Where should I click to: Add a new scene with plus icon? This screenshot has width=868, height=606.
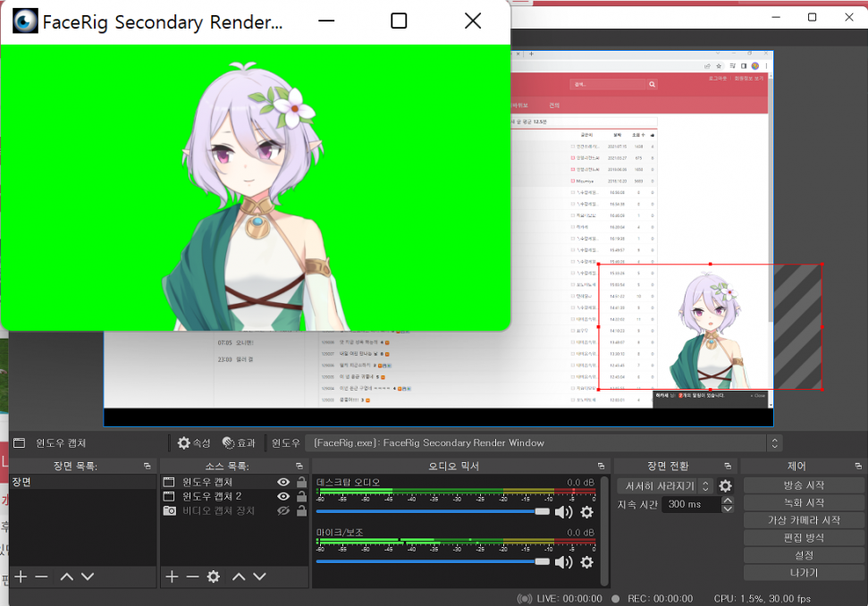(21, 577)
